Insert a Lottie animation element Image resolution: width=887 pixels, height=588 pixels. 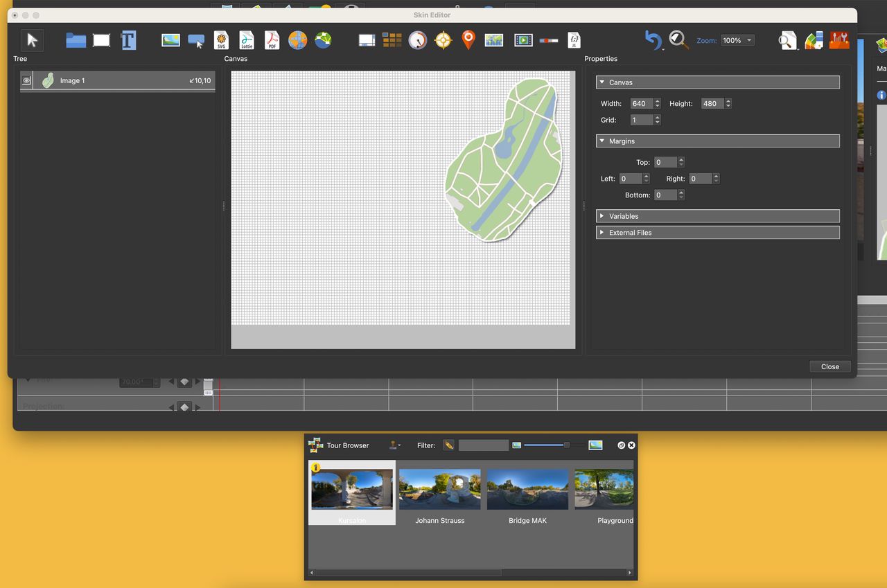[x=246, y=39]
